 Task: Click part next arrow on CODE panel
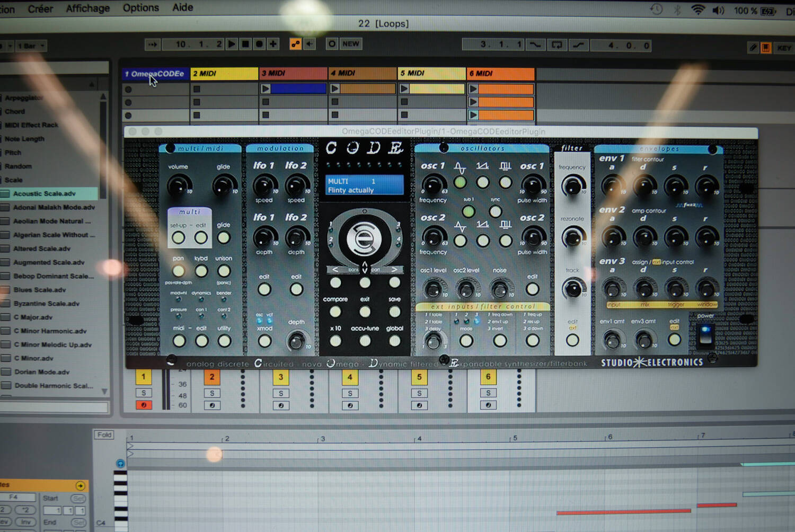(x=394, y=270)
